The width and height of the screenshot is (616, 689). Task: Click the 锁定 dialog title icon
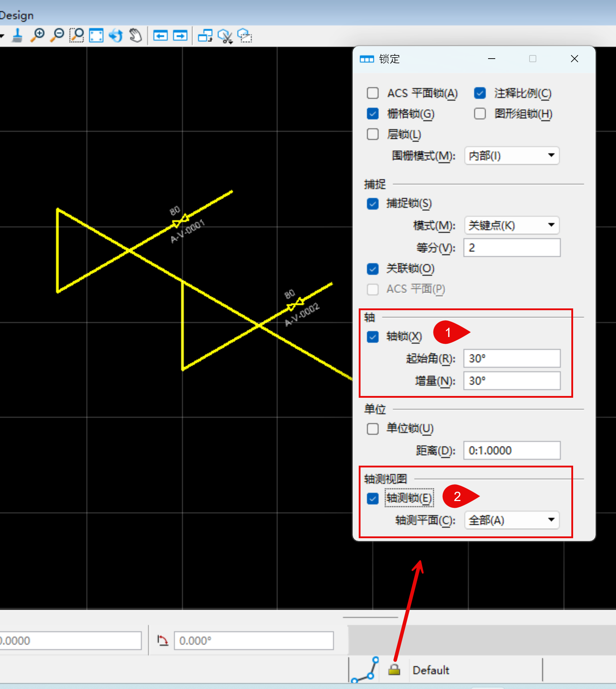point(367,59)
